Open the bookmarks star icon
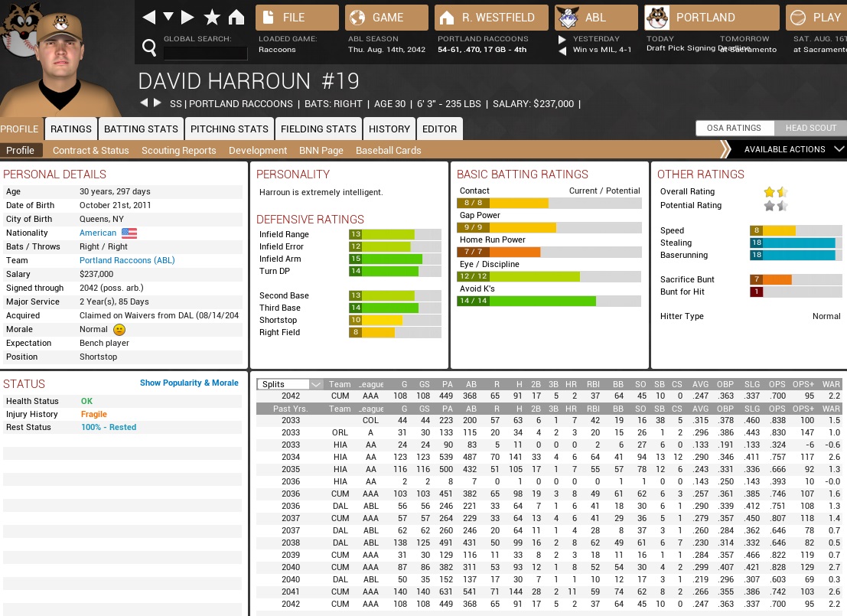 tap(212, 18)
